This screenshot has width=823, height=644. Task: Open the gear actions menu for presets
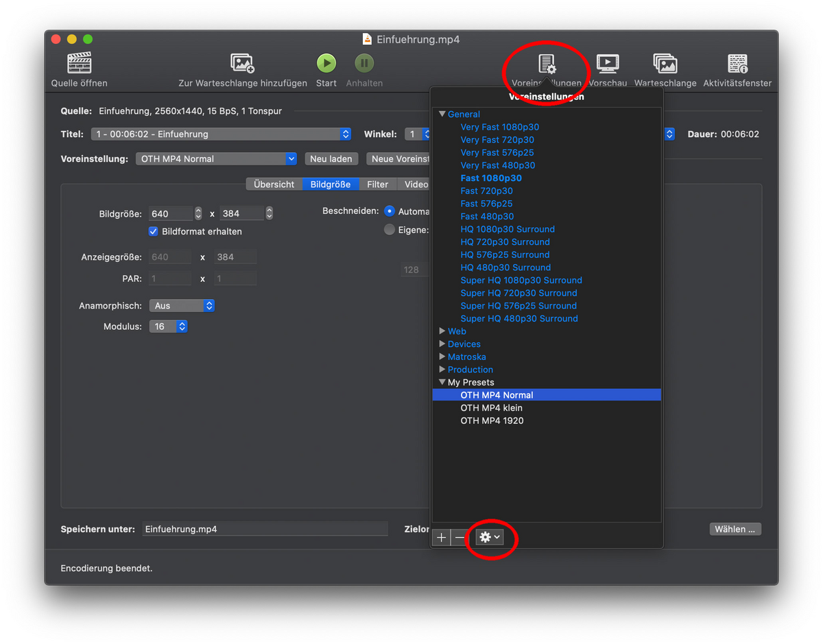[x=490, y=538]
